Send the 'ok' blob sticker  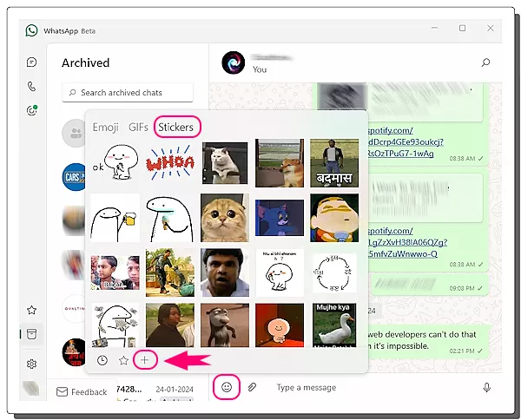(115, 162)
